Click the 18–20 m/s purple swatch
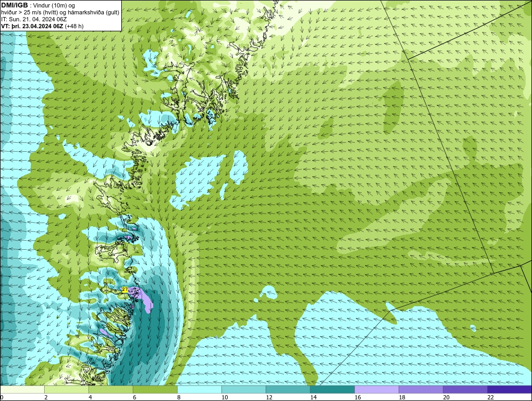 click(x=421, y=389)
